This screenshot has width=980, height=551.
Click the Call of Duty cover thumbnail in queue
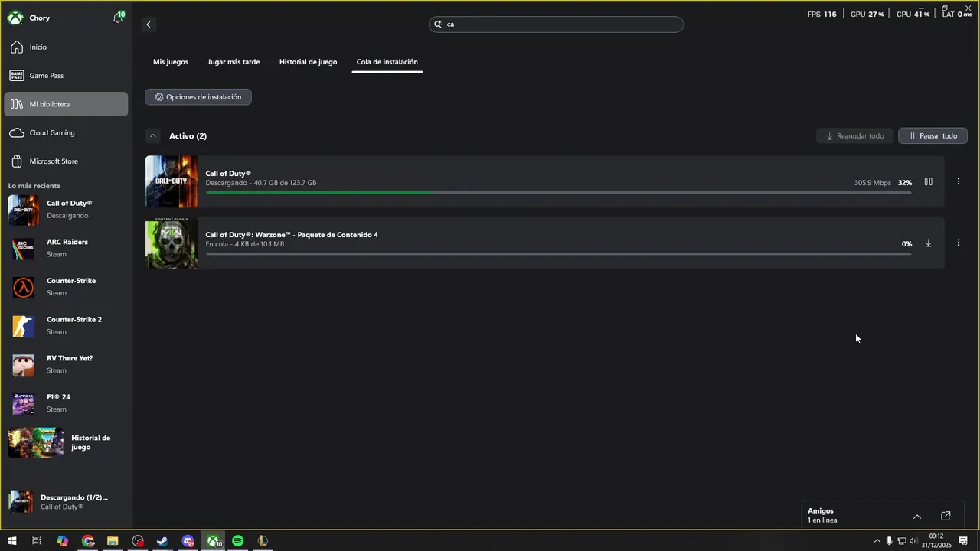pyautogui.click(x=171, y=182)
